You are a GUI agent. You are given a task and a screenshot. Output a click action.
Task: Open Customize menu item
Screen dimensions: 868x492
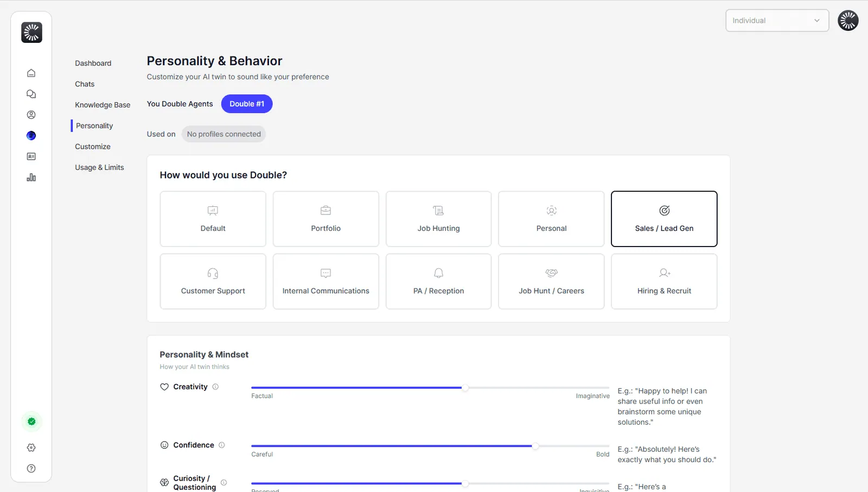tap(93, 147)
